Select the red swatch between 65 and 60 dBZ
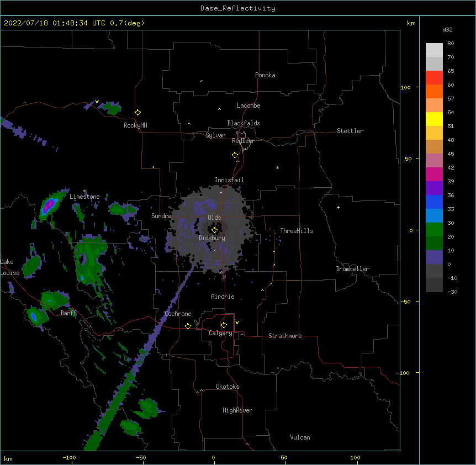 click(434, 78)
